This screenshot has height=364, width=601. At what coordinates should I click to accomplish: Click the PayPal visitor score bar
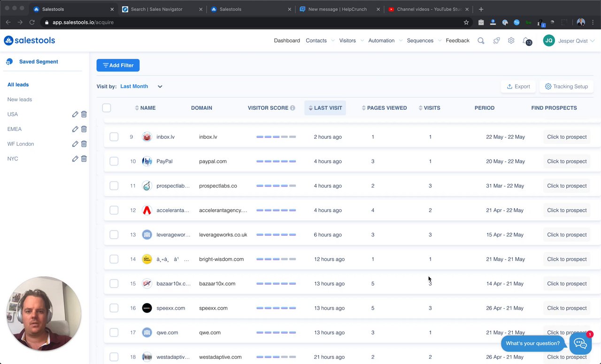pos(276,161)
